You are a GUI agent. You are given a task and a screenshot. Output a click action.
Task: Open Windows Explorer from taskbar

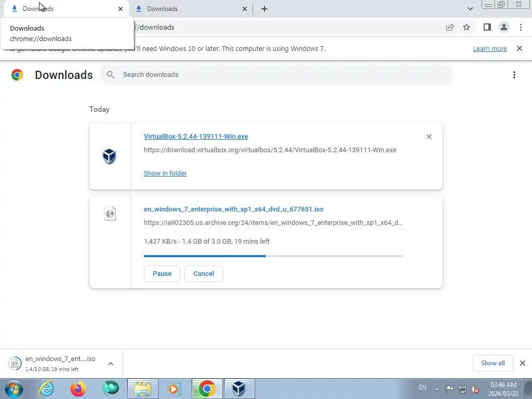pos(143,389)
